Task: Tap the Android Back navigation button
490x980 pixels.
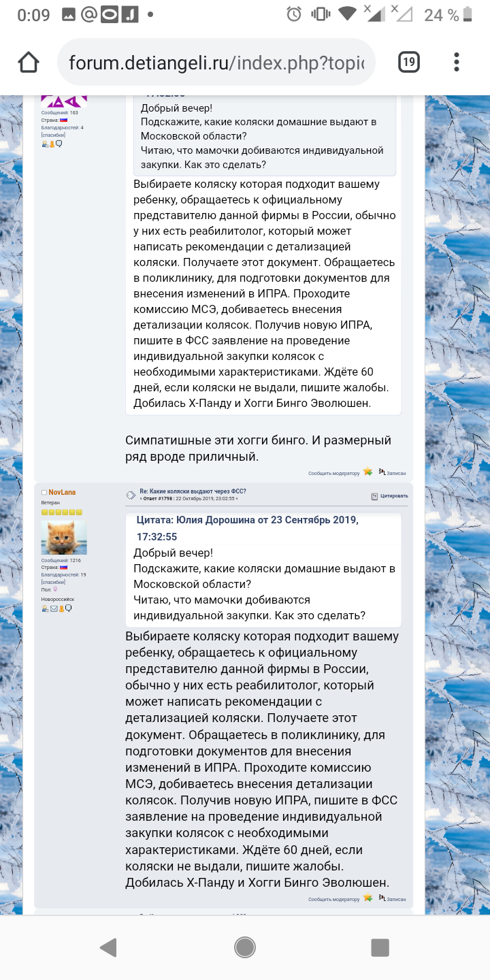Action: [x=108, y=947]
